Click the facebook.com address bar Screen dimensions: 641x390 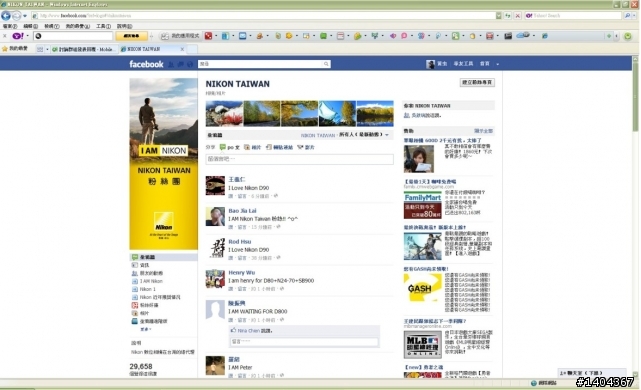tap(263, 16)
